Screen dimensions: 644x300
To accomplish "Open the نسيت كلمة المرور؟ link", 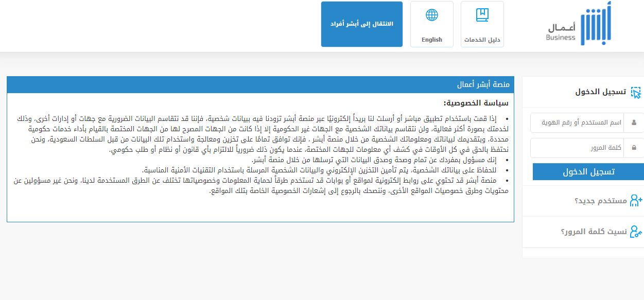I will coord(594,232).
